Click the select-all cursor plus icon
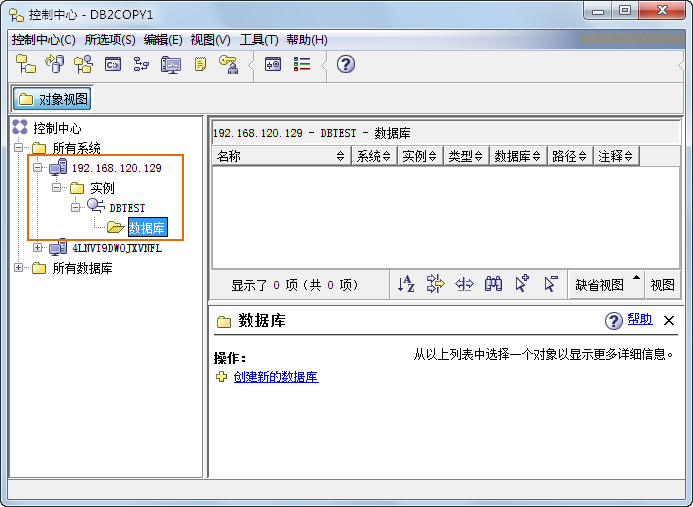Screen dimensions: 693x507 coord(522,284)
